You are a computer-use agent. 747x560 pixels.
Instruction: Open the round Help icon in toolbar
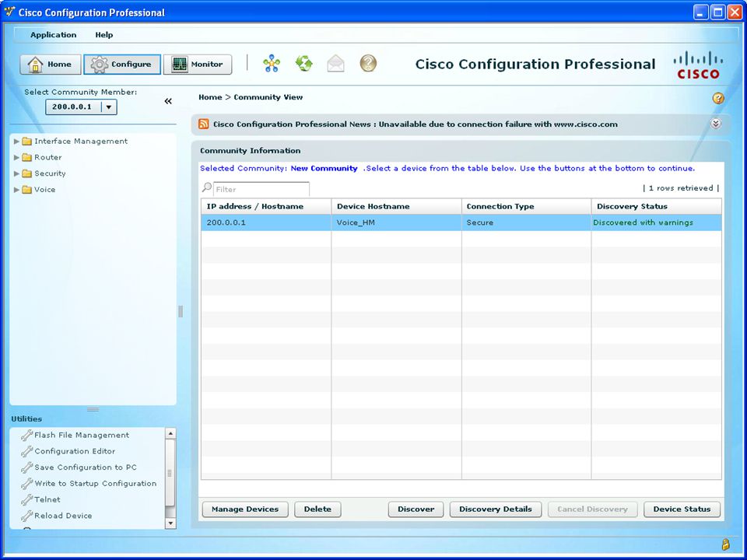[x=368, y=63]
